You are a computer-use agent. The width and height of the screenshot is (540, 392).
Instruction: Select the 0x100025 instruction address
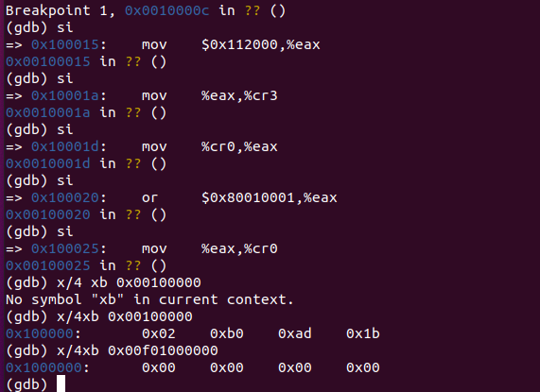(x=64, y=248)
